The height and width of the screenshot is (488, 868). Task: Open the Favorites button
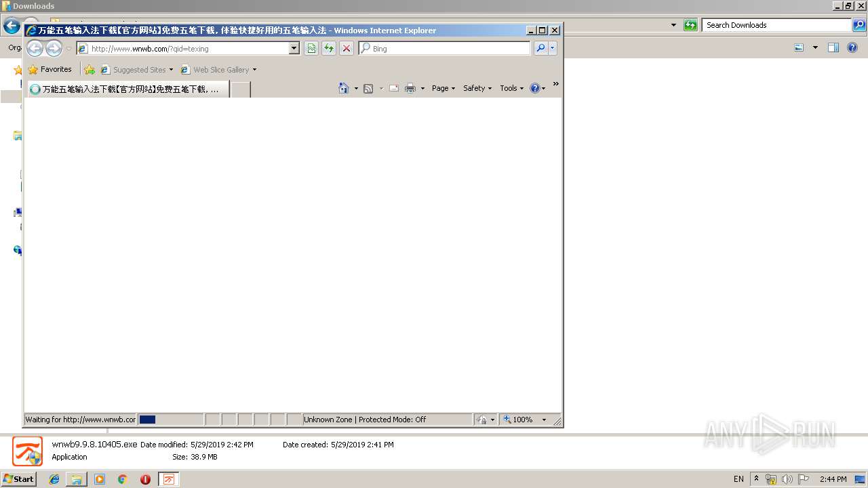pos(50,69)
